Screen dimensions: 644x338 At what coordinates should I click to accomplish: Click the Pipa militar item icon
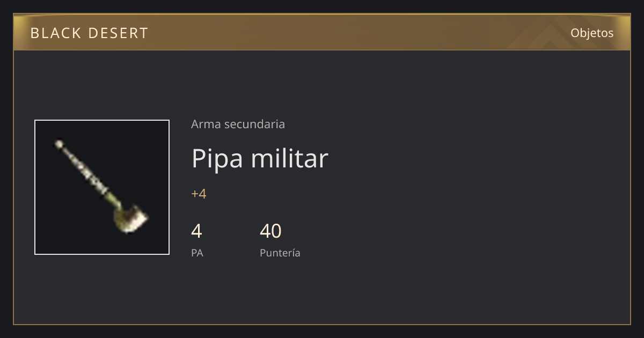click(x=102, y=187)
